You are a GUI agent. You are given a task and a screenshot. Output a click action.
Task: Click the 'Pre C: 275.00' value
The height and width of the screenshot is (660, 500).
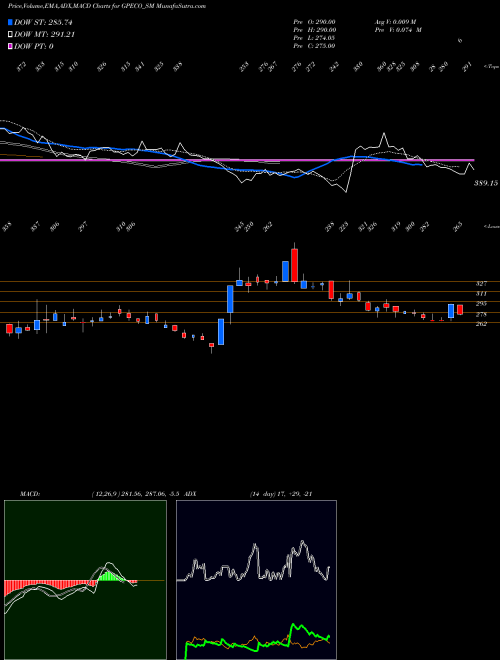[x=314, y=46]
